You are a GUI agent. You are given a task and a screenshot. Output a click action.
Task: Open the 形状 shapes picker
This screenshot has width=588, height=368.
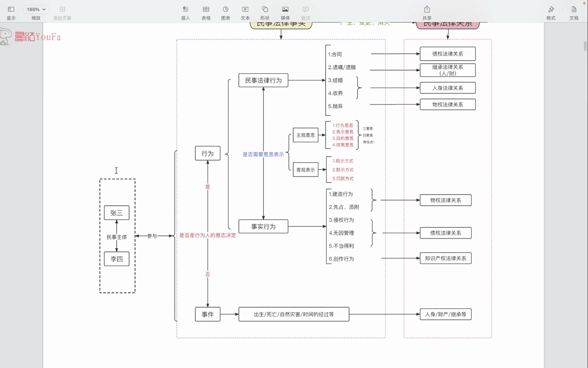pos(265,9)
